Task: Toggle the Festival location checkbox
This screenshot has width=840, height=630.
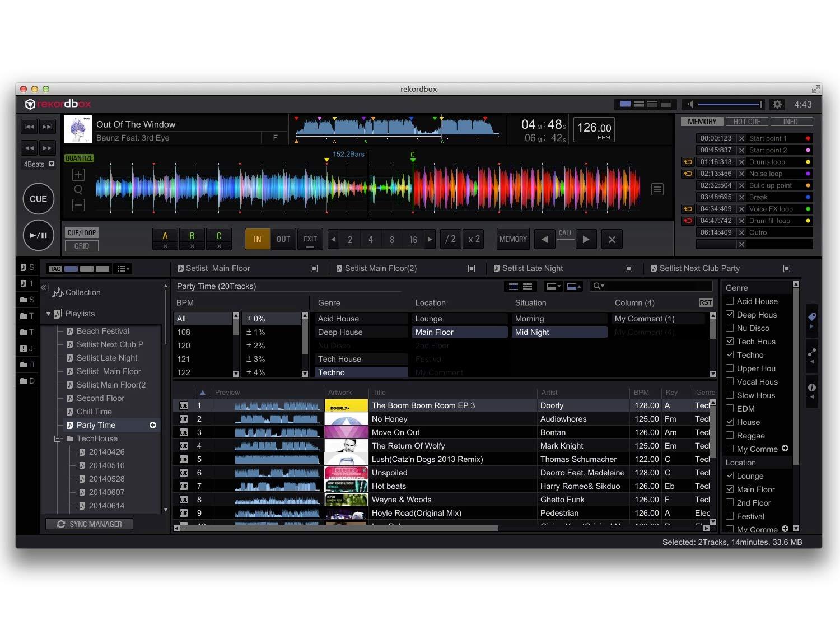Action: [x=730, y=516]
